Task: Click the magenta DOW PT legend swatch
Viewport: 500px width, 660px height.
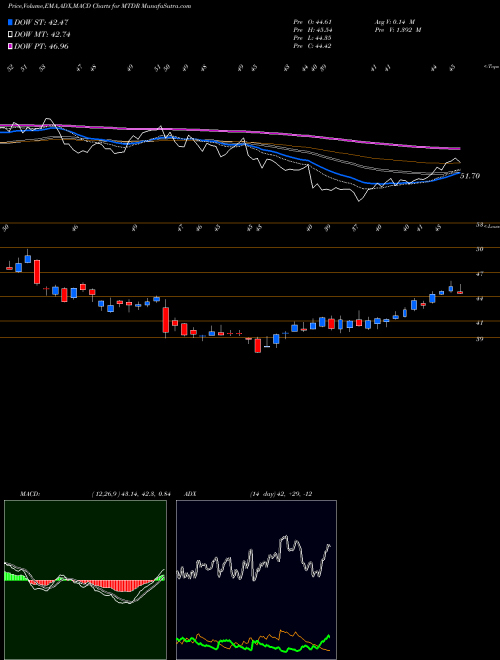Action: [x=10, y=46]
